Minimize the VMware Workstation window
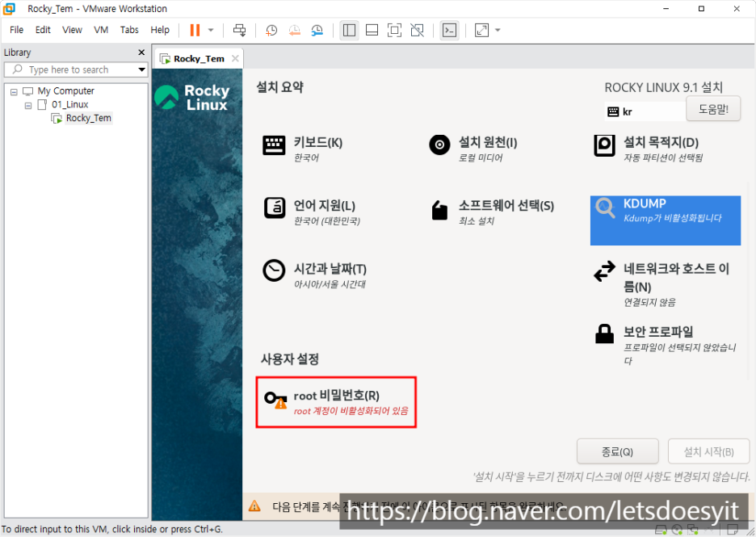This screenshot has height=537, width=756. click(666, 9)
